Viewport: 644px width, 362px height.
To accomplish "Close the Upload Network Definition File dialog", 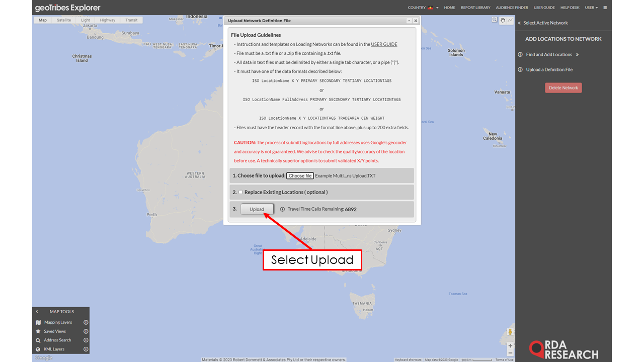I will click(416, 21).
